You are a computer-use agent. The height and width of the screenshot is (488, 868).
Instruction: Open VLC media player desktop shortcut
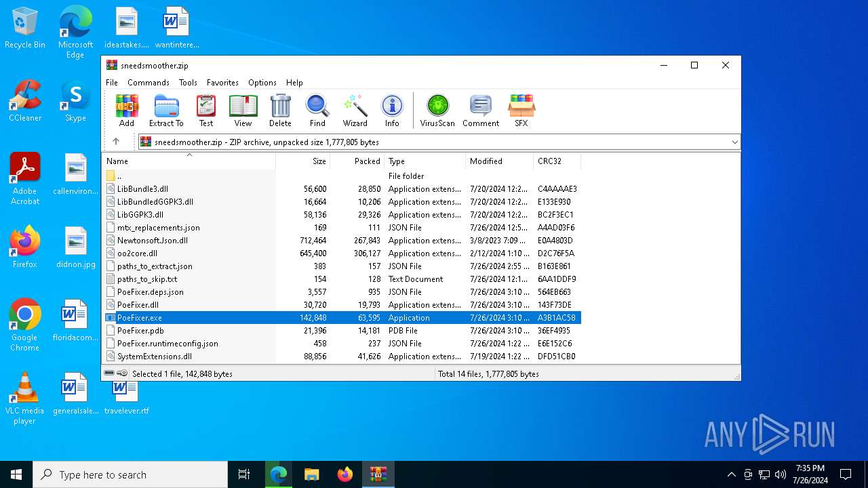(x=25, y=399)
